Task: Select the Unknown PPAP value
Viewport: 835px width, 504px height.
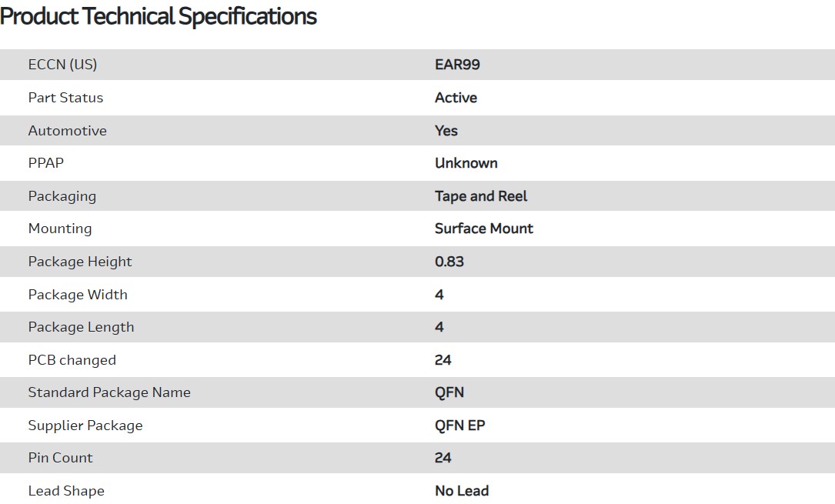Action: pos(466,163)
